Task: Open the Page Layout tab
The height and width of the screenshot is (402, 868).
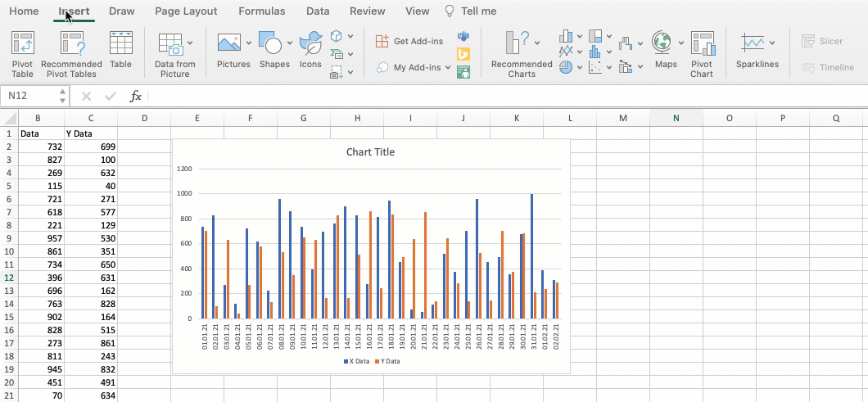Action: [x=186, y=11]
